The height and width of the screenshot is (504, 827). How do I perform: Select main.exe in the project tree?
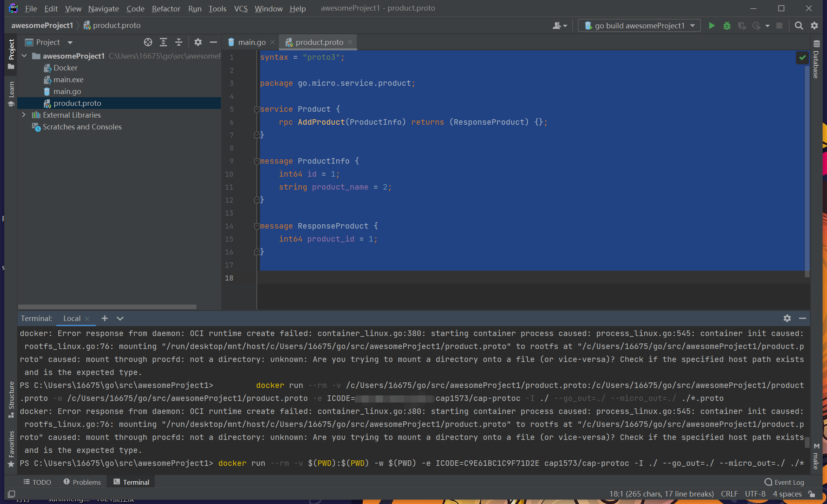68,79
